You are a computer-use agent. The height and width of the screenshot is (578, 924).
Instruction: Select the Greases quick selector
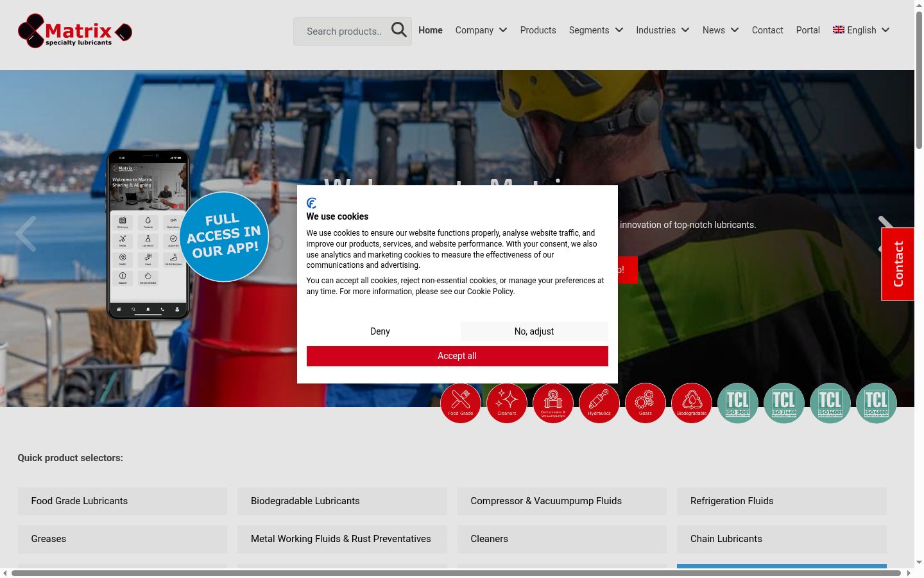click(123, 539)
